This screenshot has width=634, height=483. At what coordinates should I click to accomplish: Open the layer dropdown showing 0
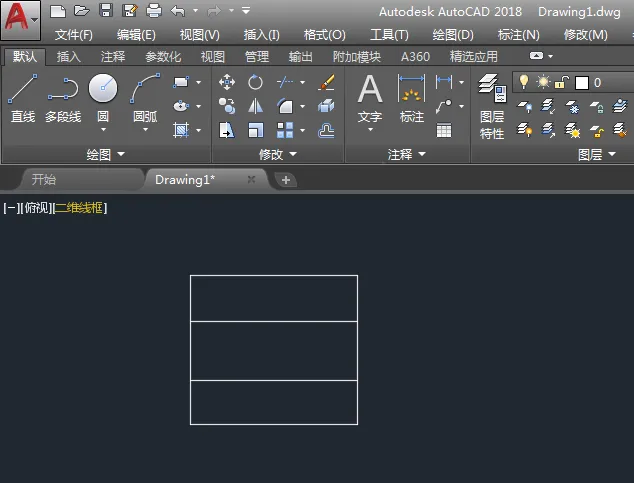[x=574, y=82]
